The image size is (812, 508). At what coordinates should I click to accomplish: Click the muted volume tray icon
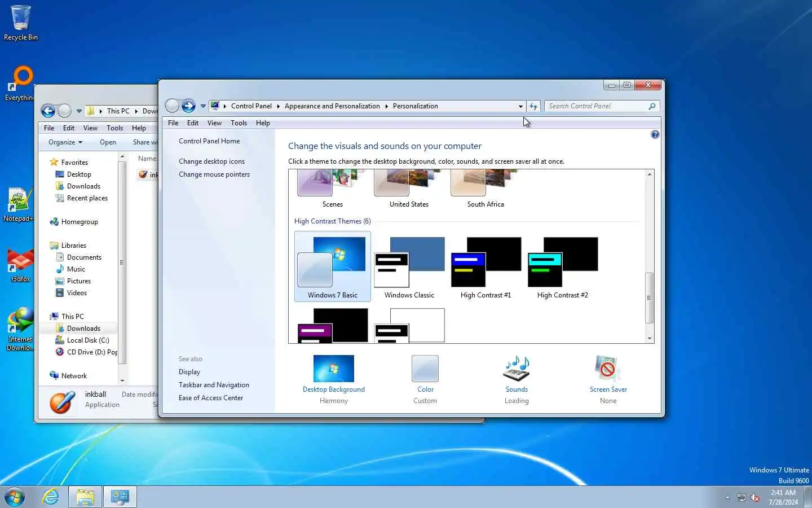(756, 498)
